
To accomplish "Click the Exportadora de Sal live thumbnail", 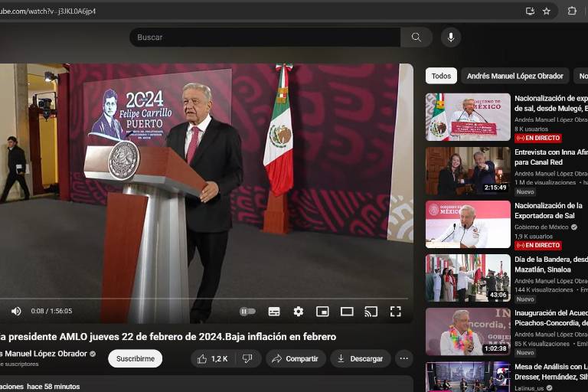I will pyautogui.click(x=468, y=224).
